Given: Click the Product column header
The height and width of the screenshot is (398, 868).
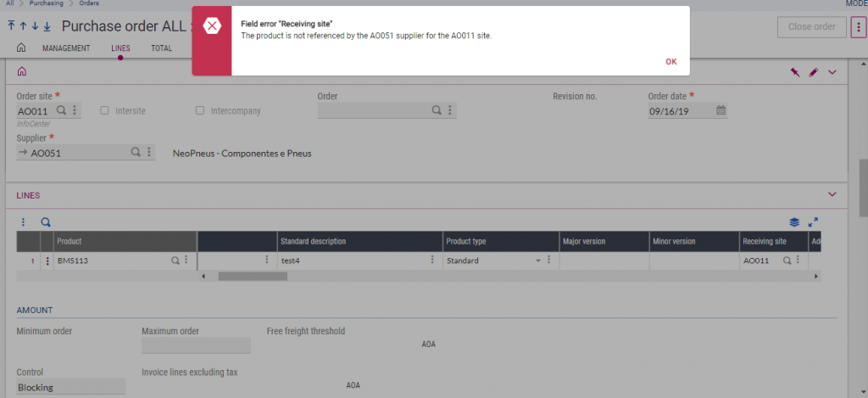Looking at the screenshot, I should [x=125, y=242].
